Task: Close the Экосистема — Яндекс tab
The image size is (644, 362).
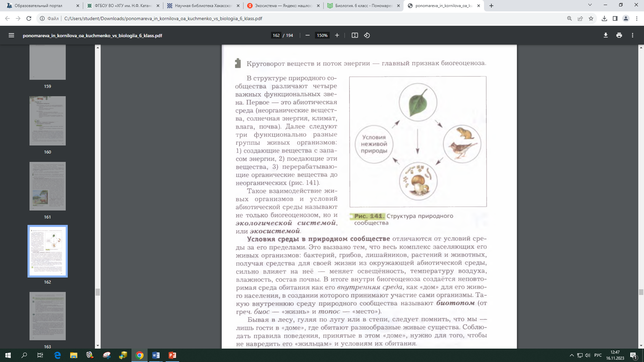Action: 318,6
